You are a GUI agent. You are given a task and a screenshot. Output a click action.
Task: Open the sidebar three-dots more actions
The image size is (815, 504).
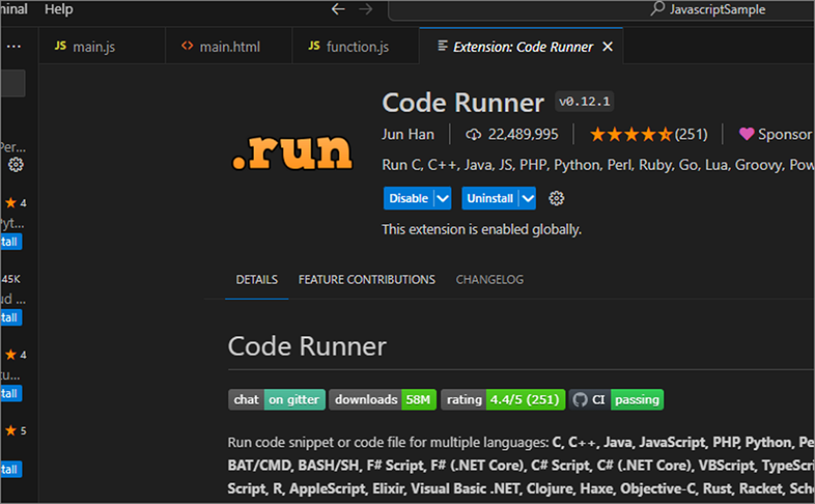[14, 47]
